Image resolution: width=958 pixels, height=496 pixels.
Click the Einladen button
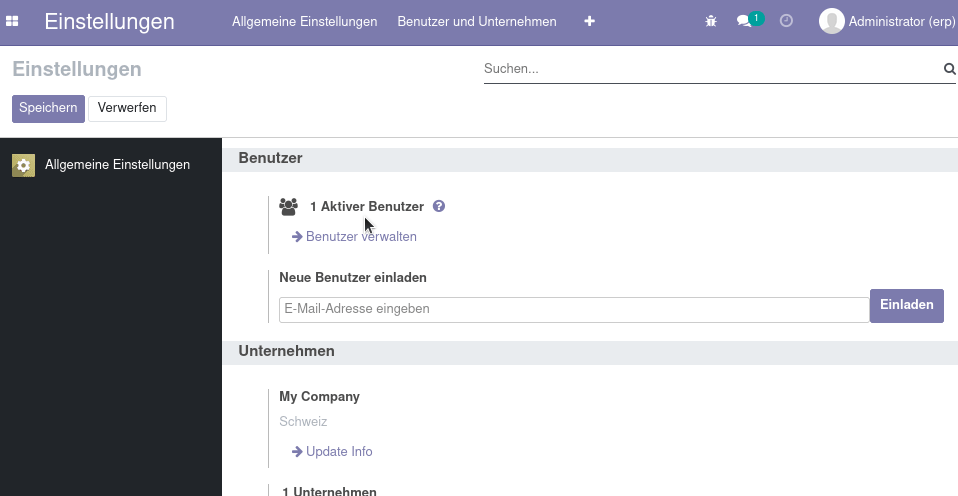907,305
